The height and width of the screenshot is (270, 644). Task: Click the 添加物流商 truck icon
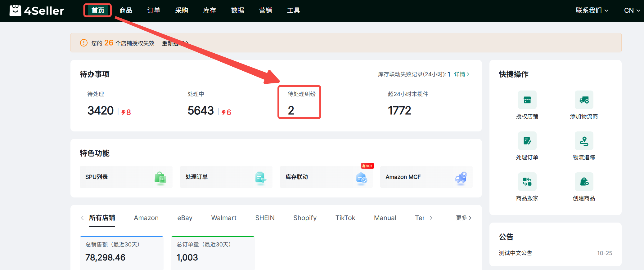pos(584,100)
